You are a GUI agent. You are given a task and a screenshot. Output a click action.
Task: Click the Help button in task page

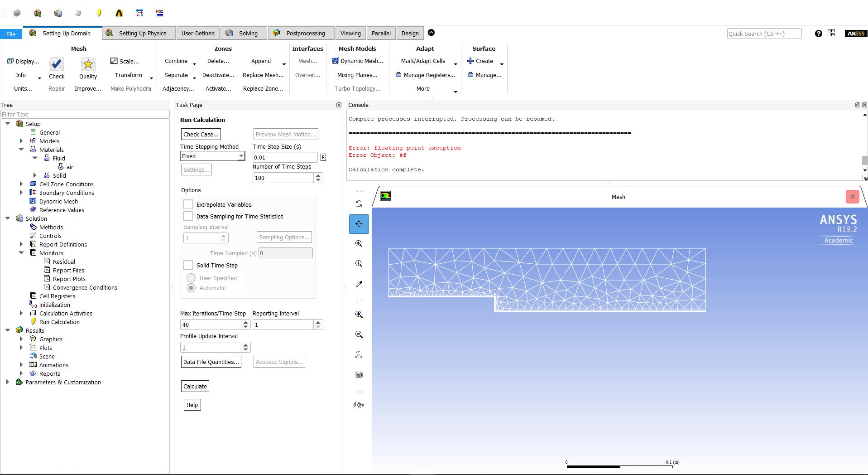point(192,405)
